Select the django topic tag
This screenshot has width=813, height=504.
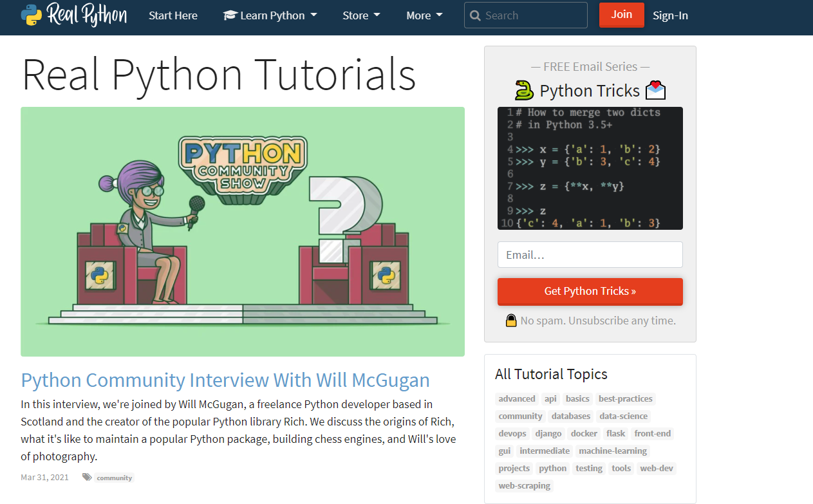point(548,433)
